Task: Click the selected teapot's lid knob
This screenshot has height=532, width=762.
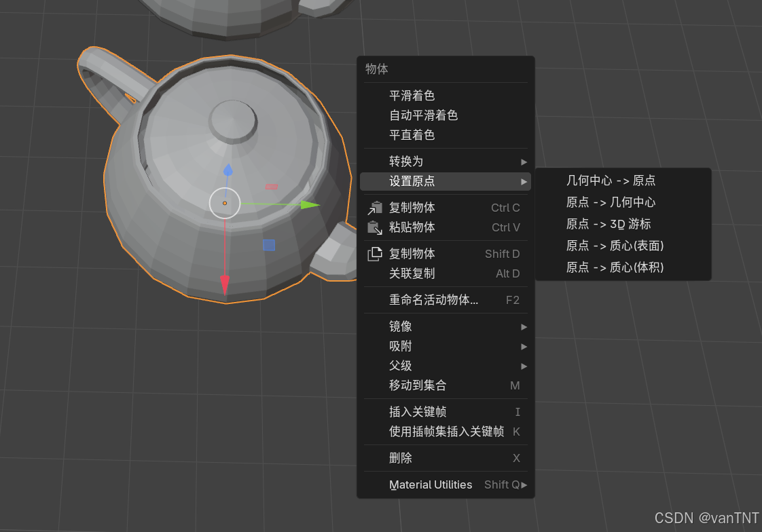Action: (233, 121)
